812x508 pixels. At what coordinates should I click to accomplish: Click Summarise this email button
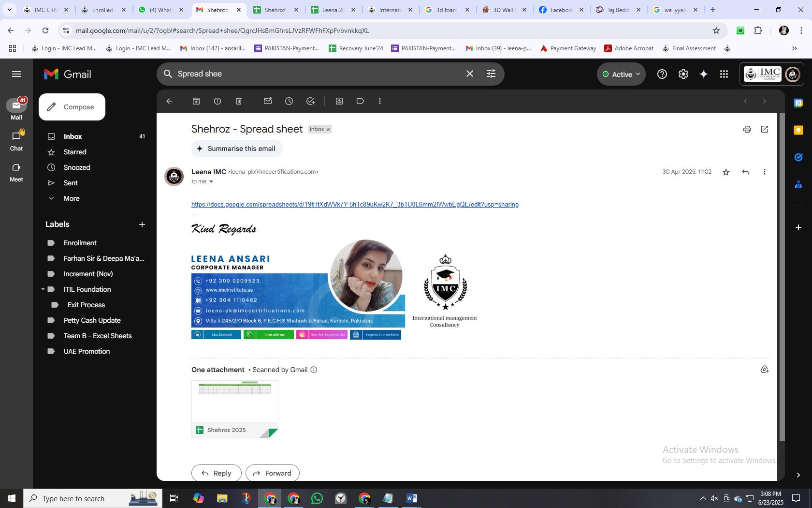(x=237, y=149)
